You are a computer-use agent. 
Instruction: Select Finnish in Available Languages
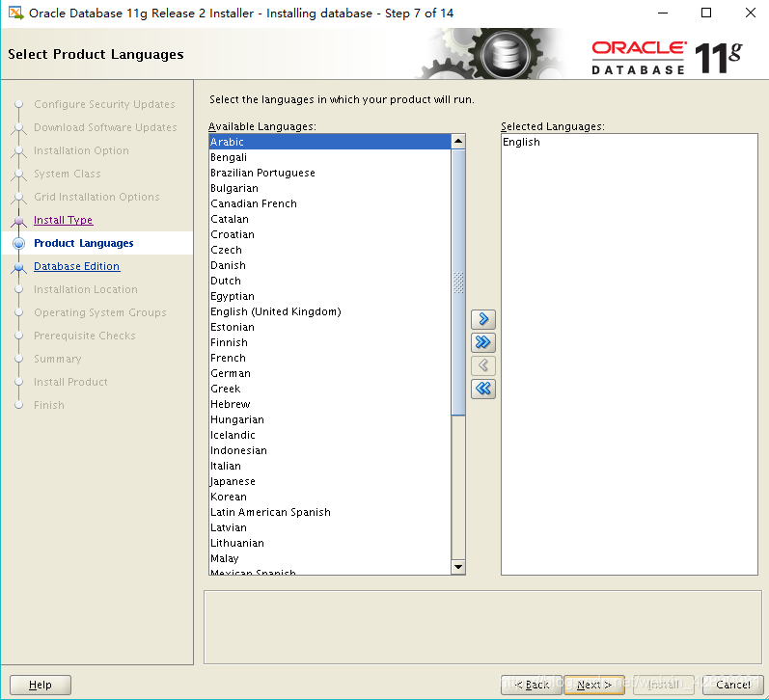click(x=330, y=342)
